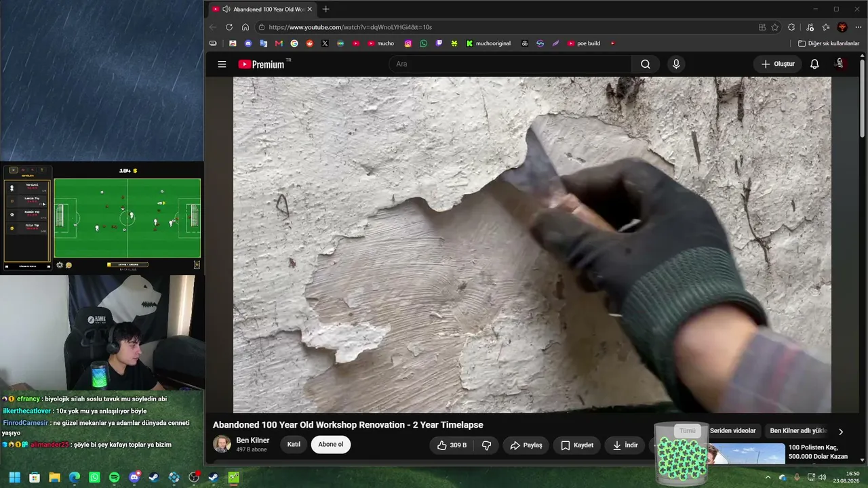Screen dimensions: 868x488
Task: Click the Katıl join button
Action: tap(294, 445)
